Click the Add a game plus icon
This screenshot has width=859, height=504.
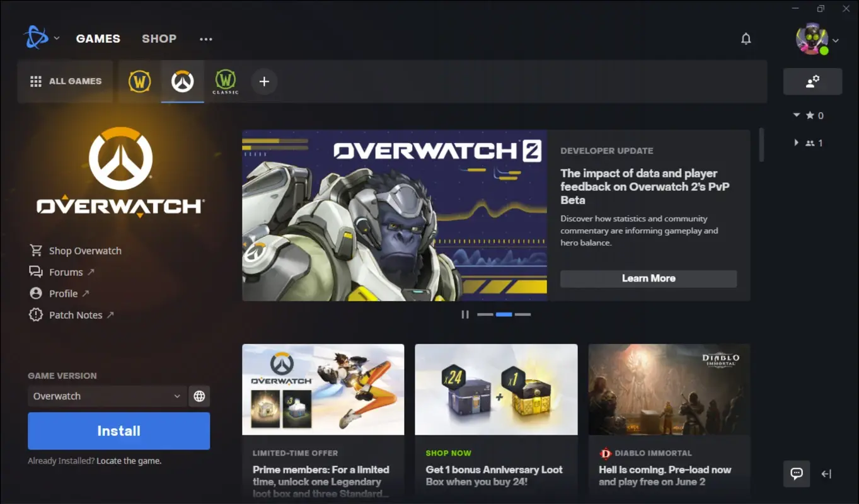tap(263, 81)
